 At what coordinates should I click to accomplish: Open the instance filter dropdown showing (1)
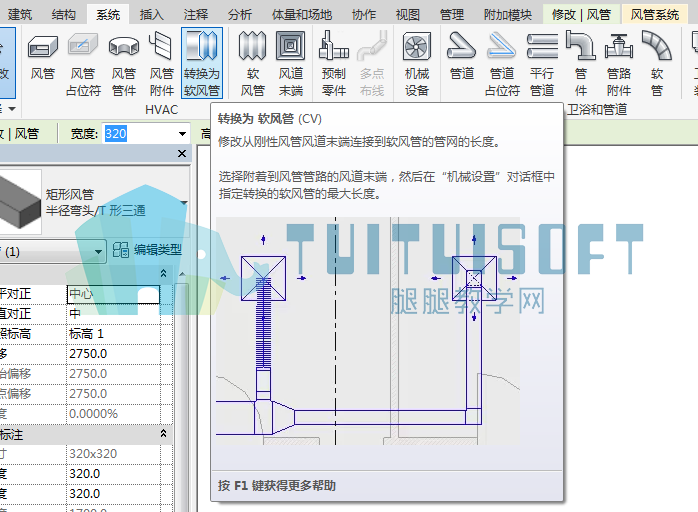52,252
